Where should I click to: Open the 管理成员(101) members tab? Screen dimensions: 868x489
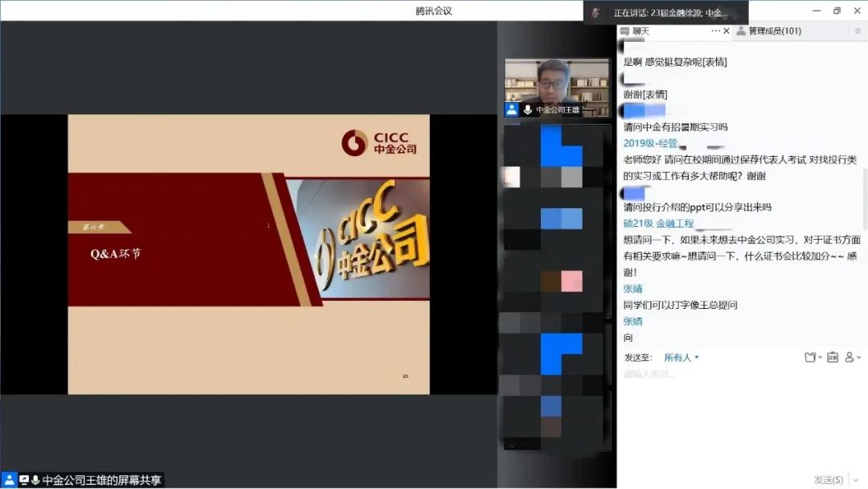pos(775,31)
